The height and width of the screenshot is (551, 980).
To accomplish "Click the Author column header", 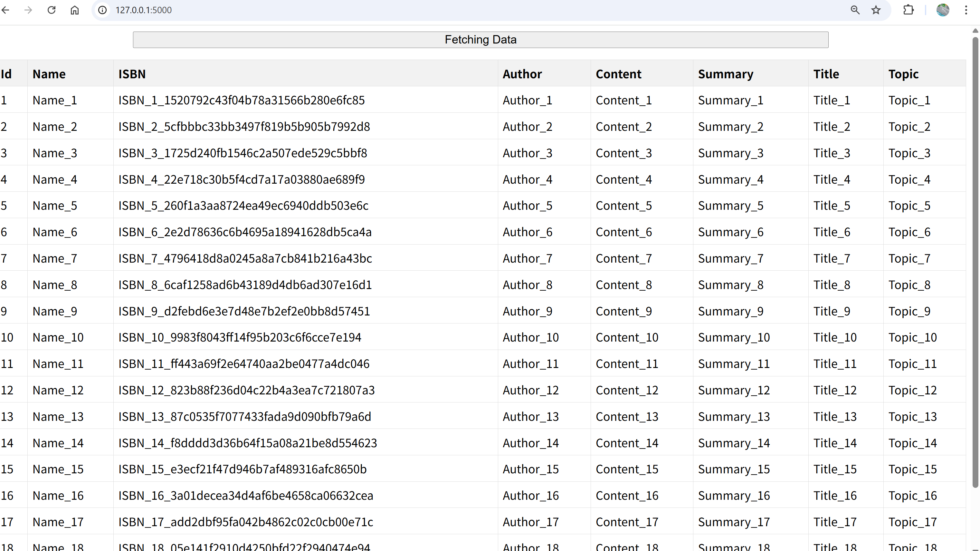I will click(x=522, y=74).
